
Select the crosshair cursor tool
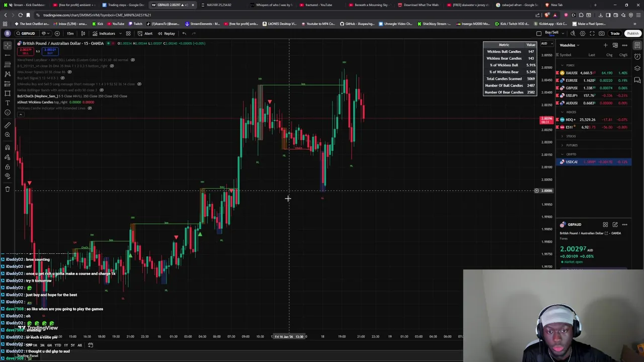click(8, 46)
